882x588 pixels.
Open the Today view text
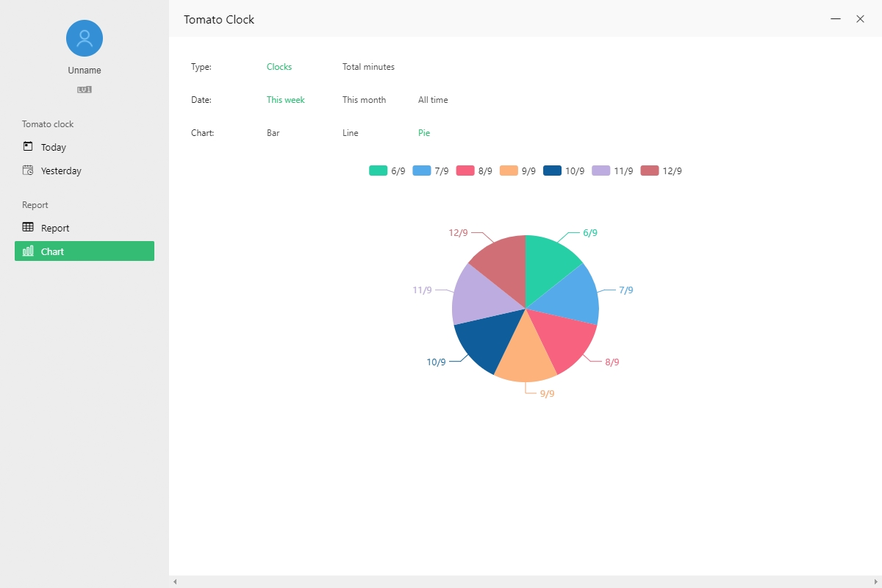[x=54, y=148]
